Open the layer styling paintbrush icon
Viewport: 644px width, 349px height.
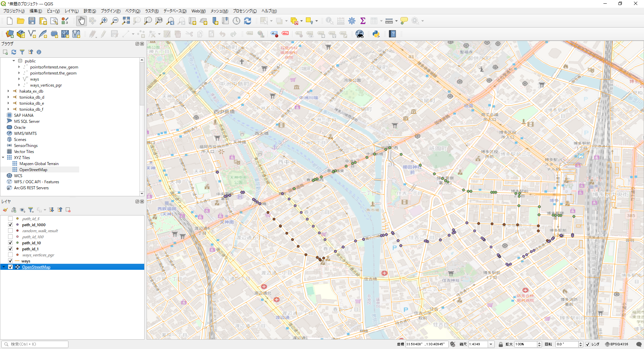pos(5,210)
